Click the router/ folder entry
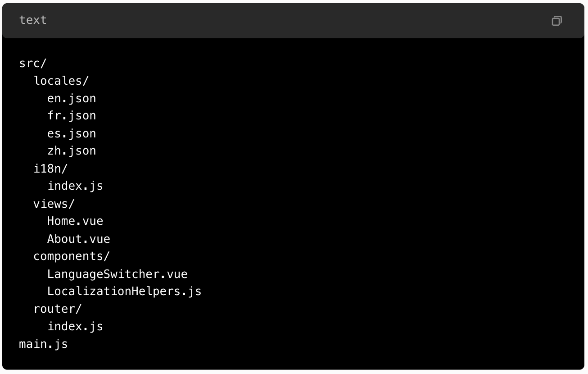The height and width of the screenshot is (374, 588). coord(58,309)
